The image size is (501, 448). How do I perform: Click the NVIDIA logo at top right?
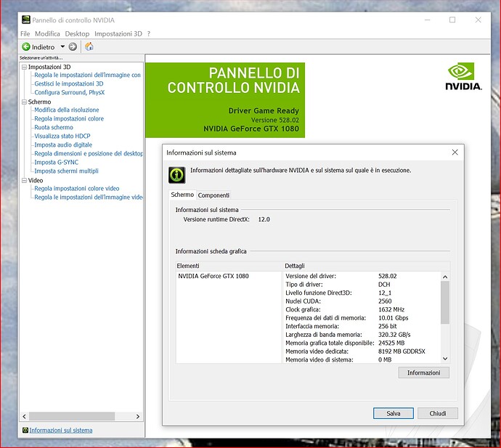click(x=463, y=77)
